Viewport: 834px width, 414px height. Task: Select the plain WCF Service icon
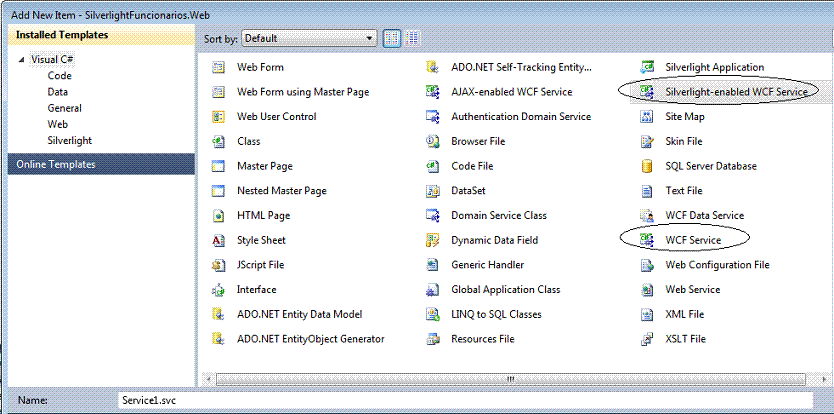click(x=647, y=241)
